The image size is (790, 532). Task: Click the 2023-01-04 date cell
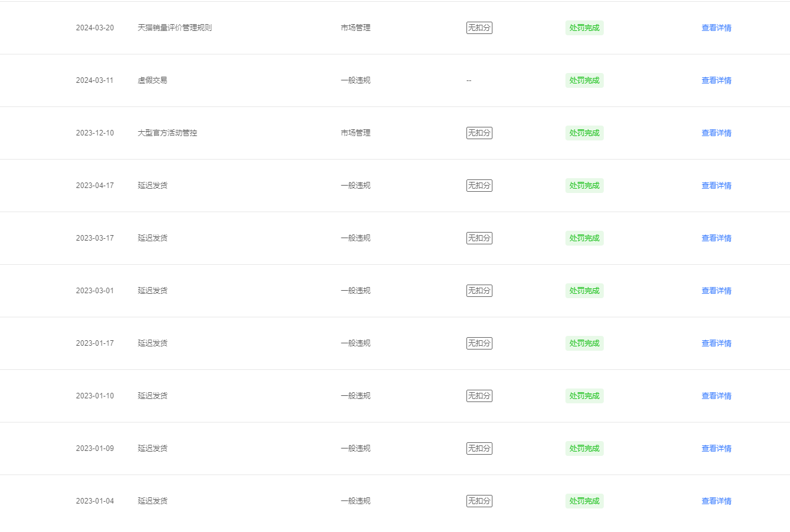(95, 501)
